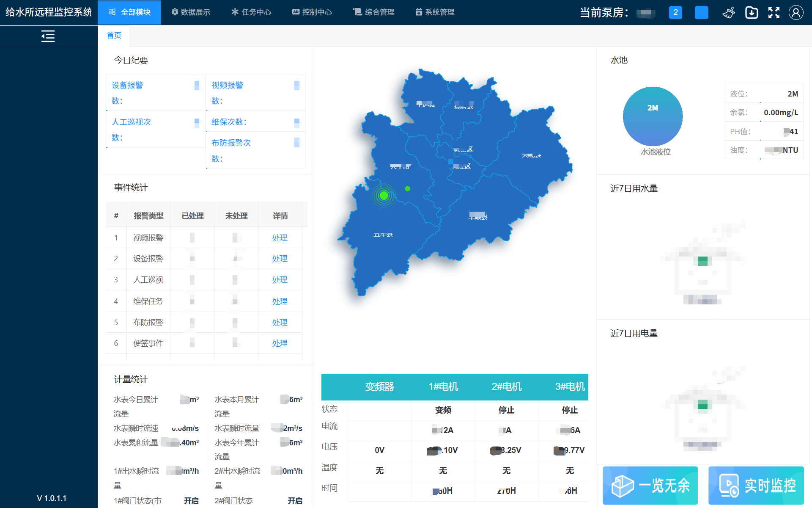Toggle fullscreen with the expand-arrows icon
Viewport: 812px width, 508px height.
point(774,13)
